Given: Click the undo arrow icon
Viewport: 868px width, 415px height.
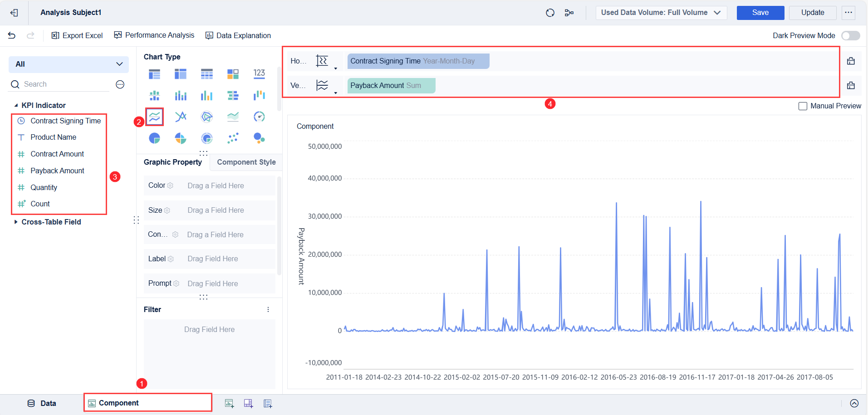Looking at the screenshot, I should 12,35.
